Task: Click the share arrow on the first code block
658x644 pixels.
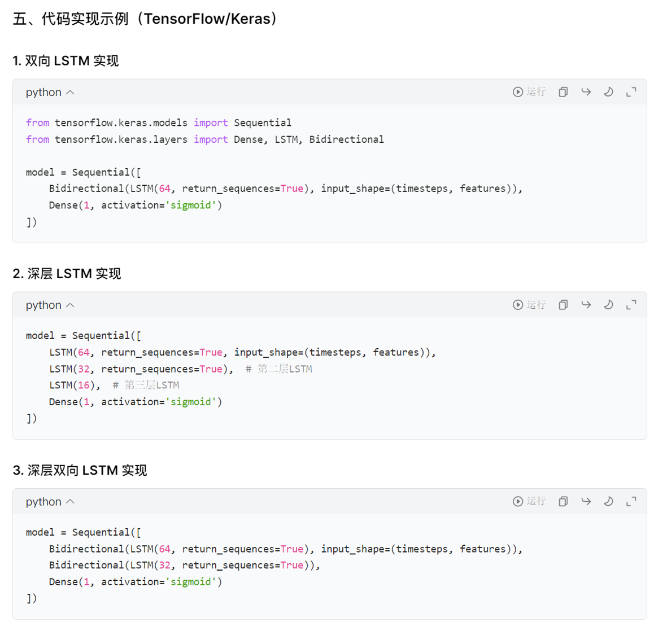Action: click(x=586, y=92)
